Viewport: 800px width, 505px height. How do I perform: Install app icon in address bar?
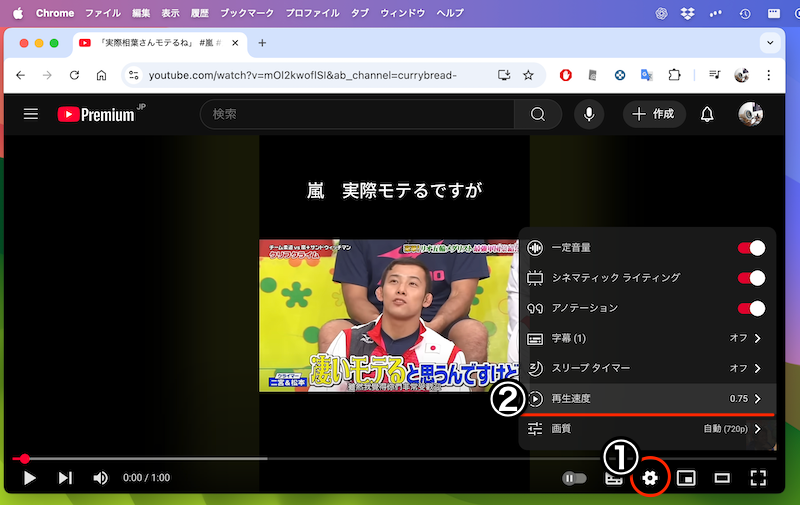pos(504,75)
